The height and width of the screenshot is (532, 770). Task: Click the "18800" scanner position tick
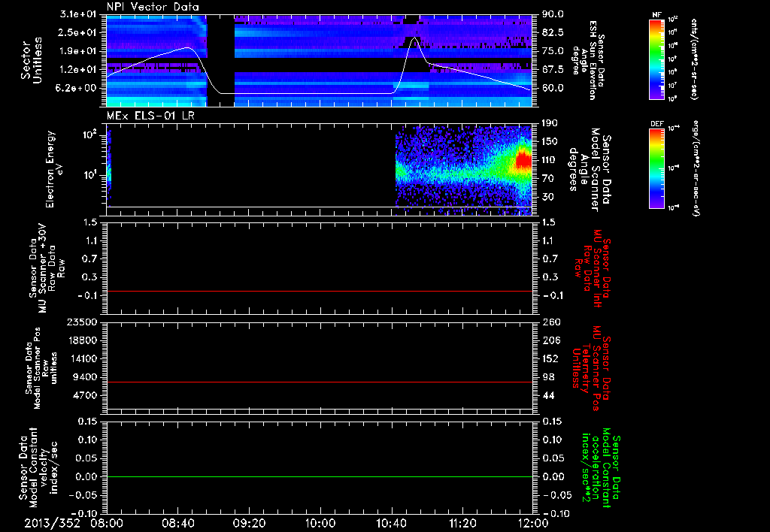point(83,340)
